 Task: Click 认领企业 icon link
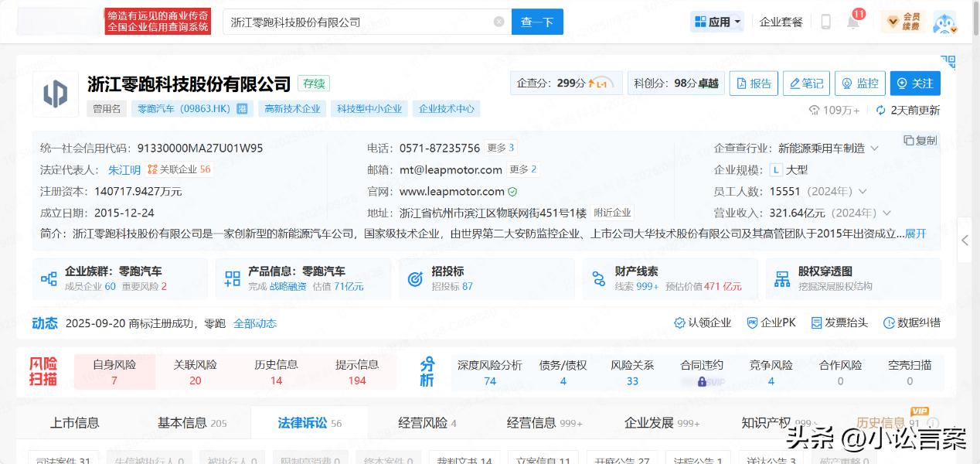[702, 322]
